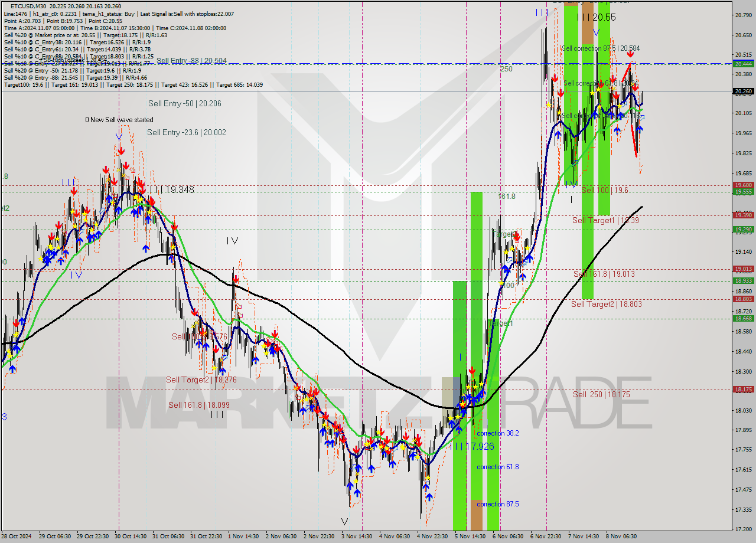Click the Point A / Point B / Point C values line

pyautogui.click(x=62, y=21)
